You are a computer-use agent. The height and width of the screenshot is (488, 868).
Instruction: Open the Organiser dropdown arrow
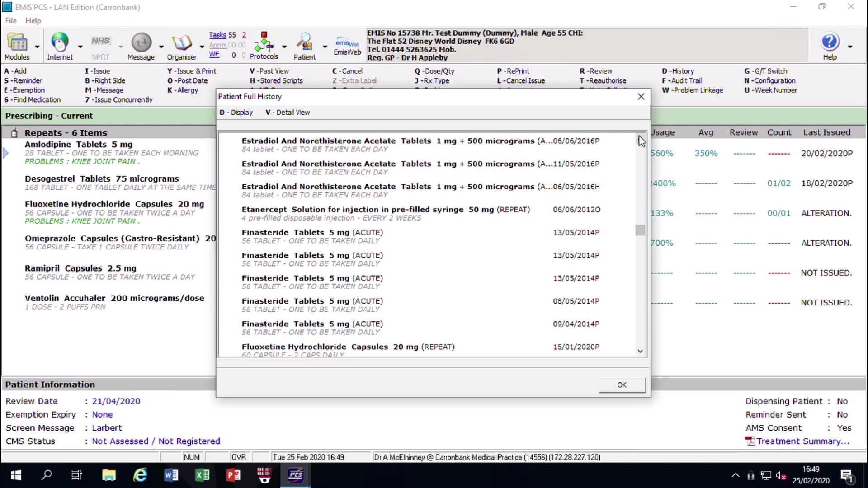click(201, 47)
